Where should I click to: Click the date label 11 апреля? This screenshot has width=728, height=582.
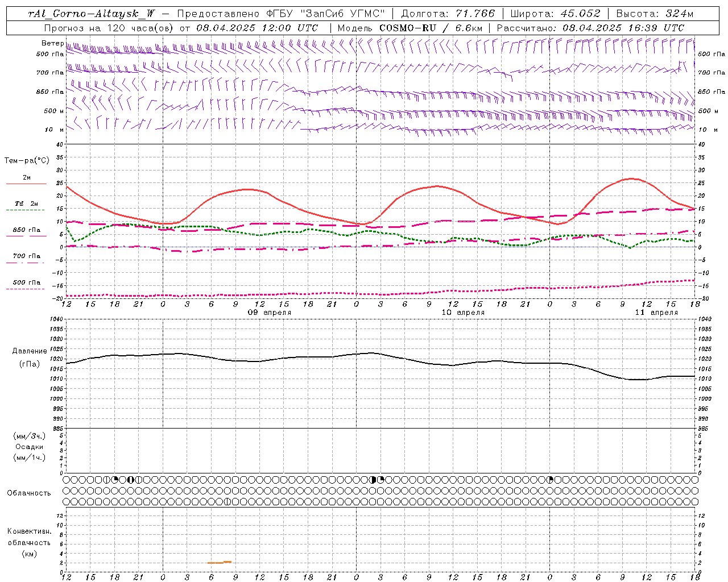click(x=656, y=313)
